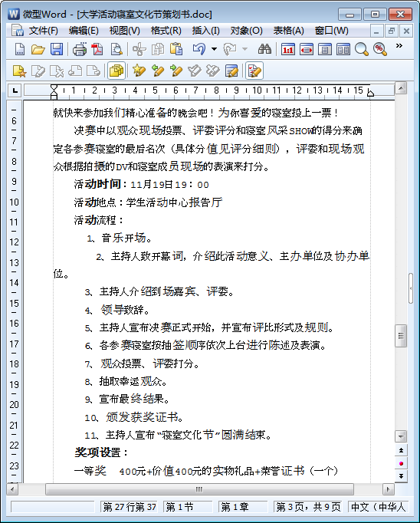Open print preview
Viewport: 420px width, 523px height.
(116, 50)
